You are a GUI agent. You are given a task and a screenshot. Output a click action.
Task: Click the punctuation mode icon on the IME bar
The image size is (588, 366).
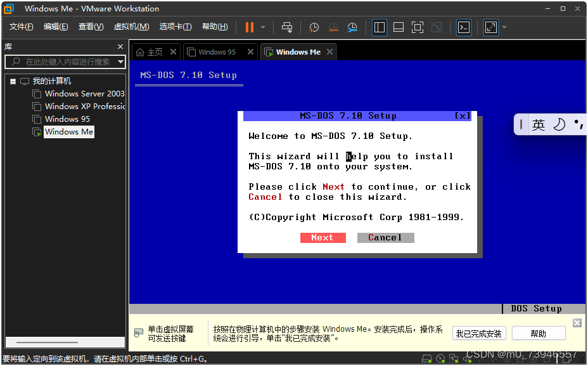pyautogui.click(x=578, y=124)
